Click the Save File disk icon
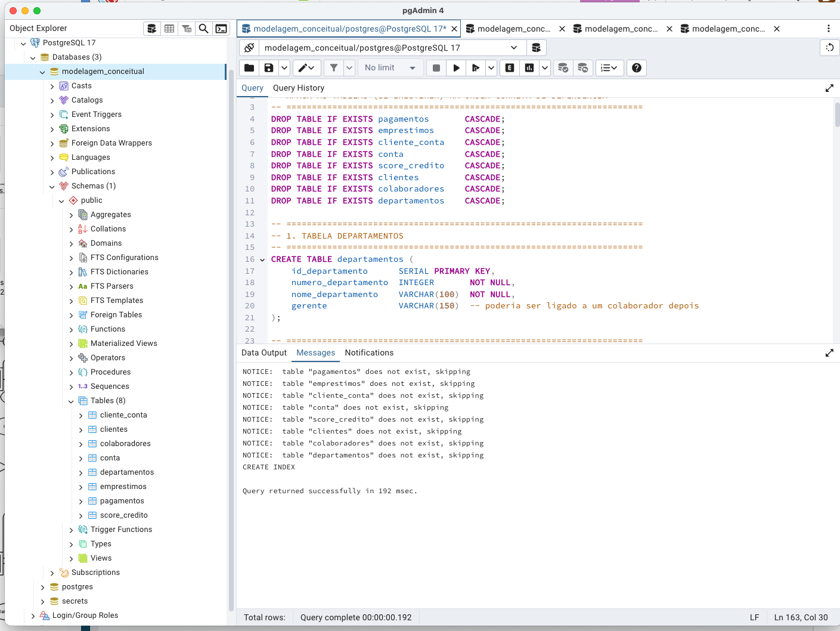 click(269, 68)
